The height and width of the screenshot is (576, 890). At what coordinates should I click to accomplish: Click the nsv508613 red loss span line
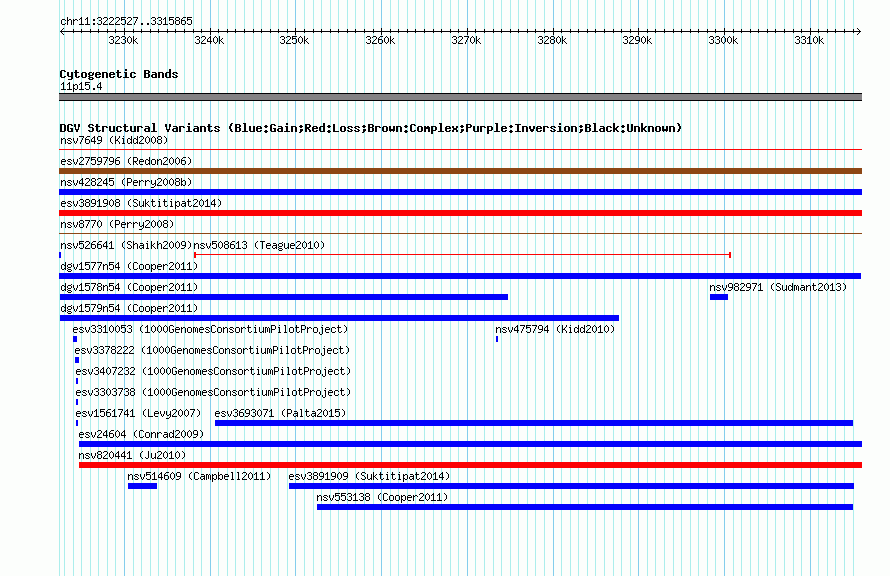pyautogui.click(x=462, y=255)
